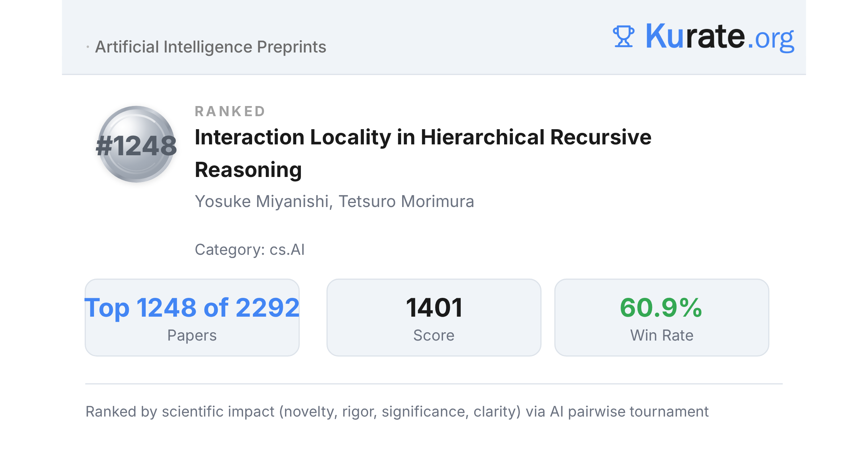Open the Kurate.org logo link

click(x=703, y=37)
